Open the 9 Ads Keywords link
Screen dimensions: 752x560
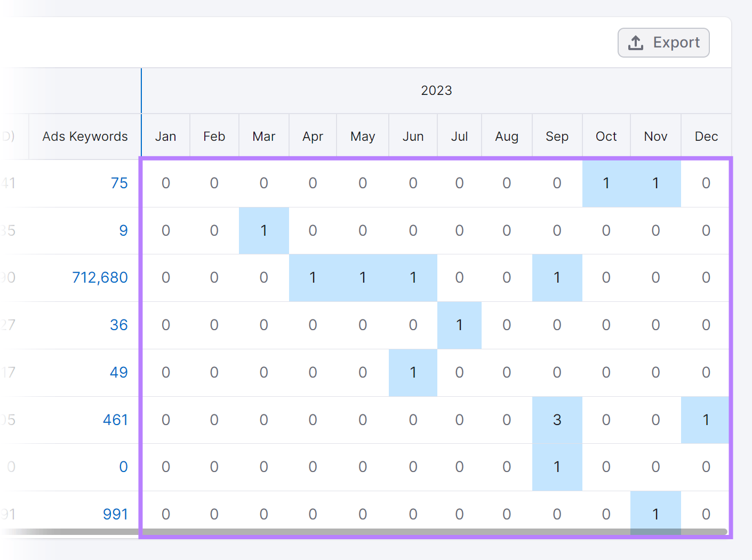(x=123, y=230)
